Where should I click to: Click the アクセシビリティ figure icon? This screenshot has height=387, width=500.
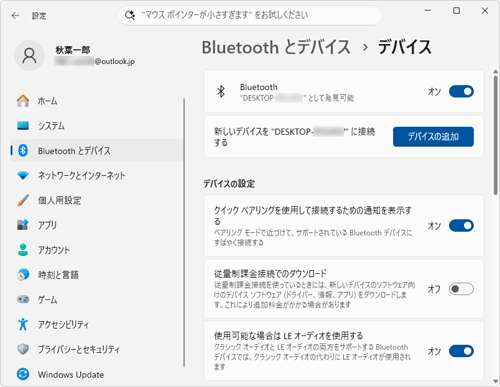pyautogui.click(x=23, y=324)
